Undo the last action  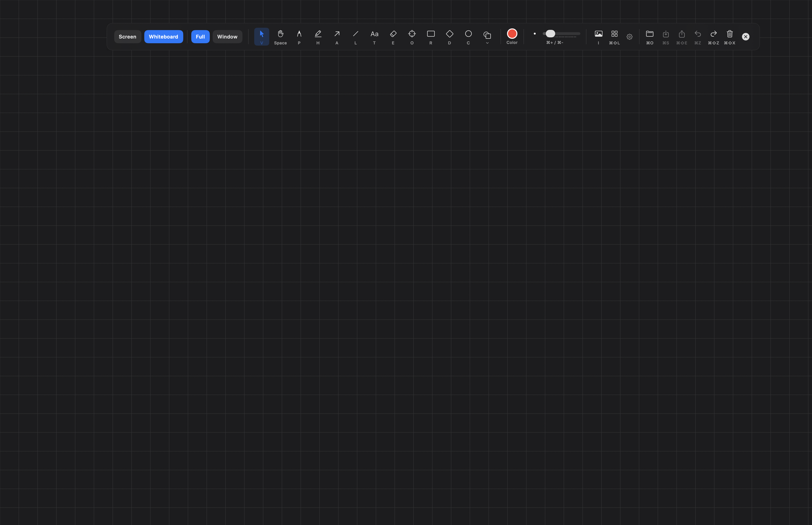click(697, 34)
